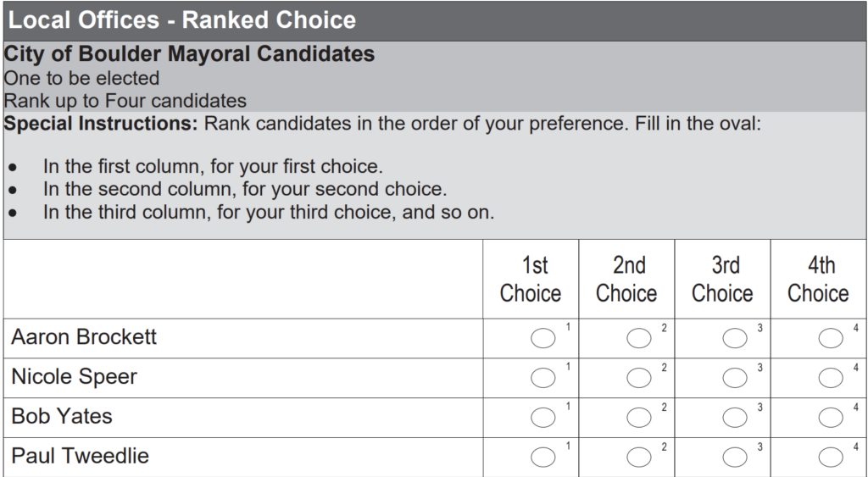This screenshot has width=868, height=477.
Task: Fill Aaron Brockett's 1st Choice oval
Action: (x=542, y=338)
